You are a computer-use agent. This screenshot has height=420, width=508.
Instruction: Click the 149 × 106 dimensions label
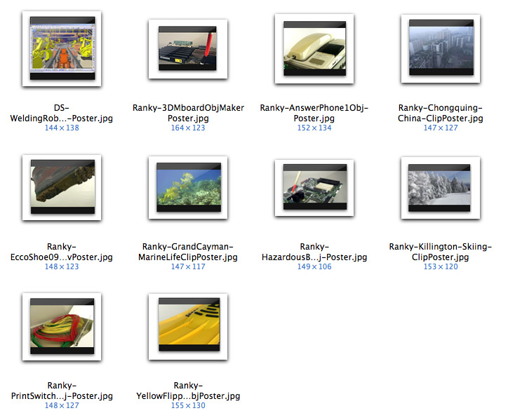[314, 267]
